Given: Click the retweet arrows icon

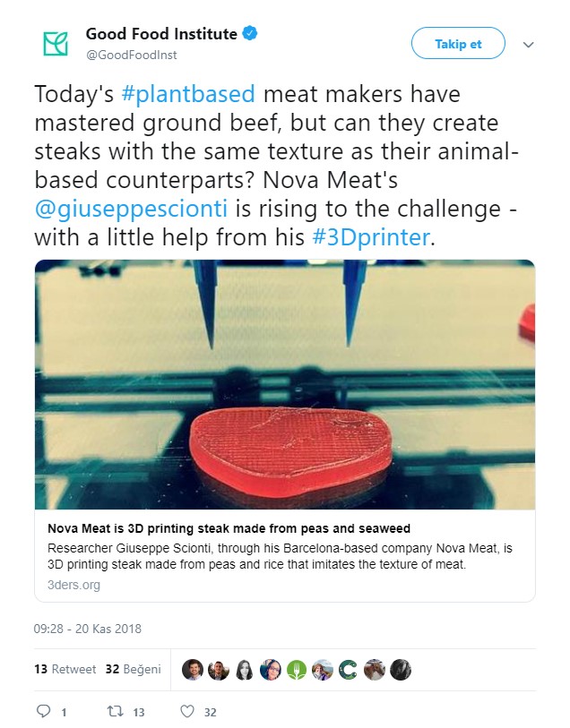Looking at the screenshot, I should 116,712.
